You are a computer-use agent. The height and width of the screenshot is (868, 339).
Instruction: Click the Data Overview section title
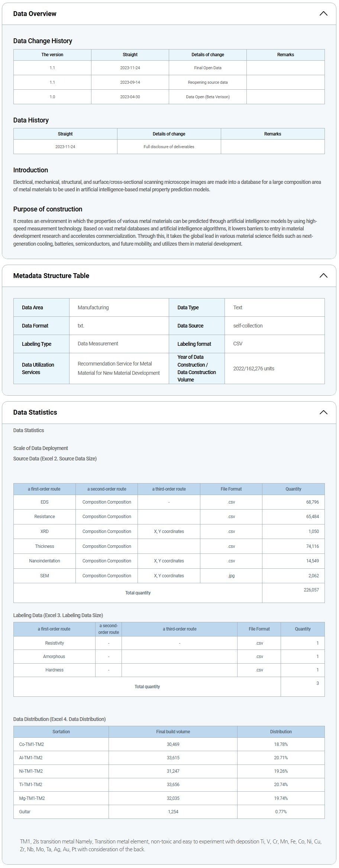tap(35, 14)
